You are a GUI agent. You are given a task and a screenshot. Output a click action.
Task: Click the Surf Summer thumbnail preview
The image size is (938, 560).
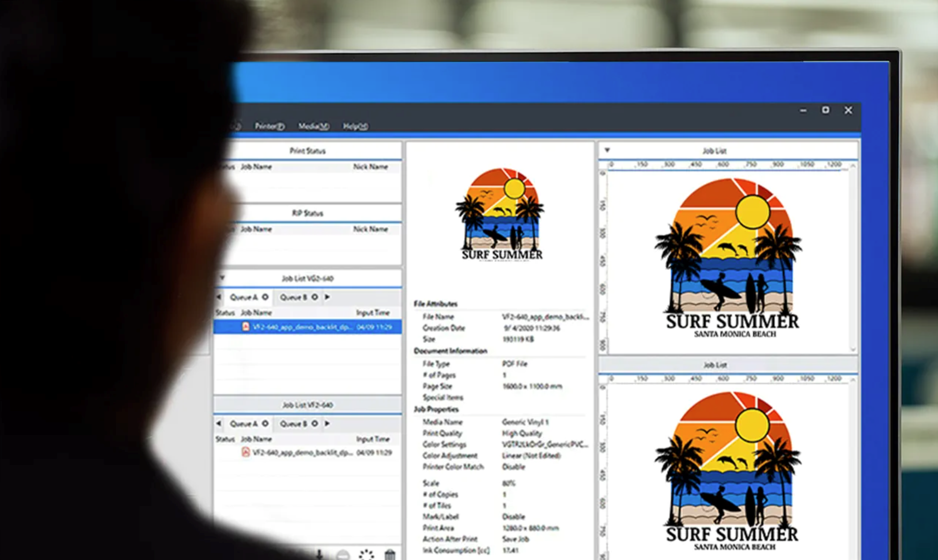click(500, 215)
